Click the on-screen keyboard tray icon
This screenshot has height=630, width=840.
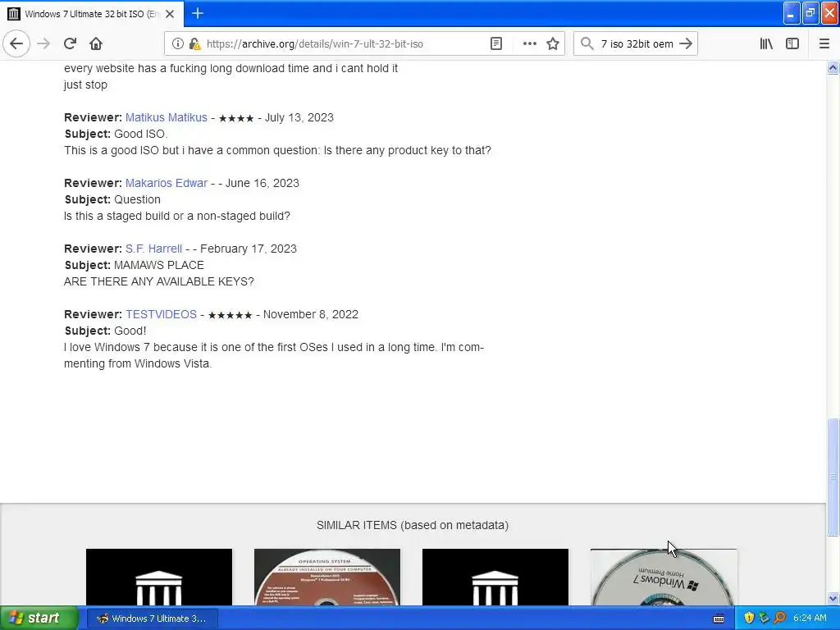click(x=719, y=619)
